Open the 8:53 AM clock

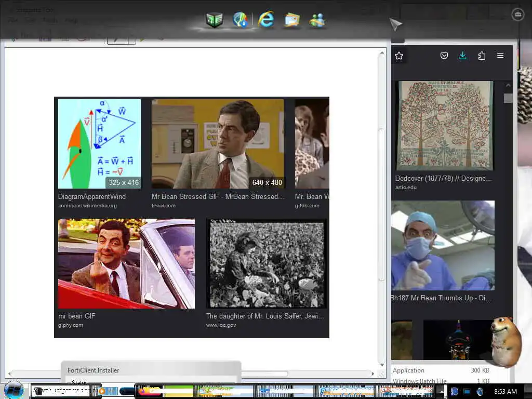(505, 391)
